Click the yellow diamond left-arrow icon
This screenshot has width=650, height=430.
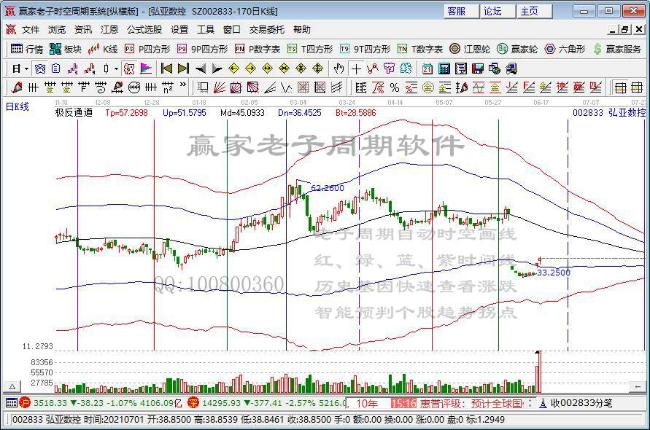click(234, 68)
